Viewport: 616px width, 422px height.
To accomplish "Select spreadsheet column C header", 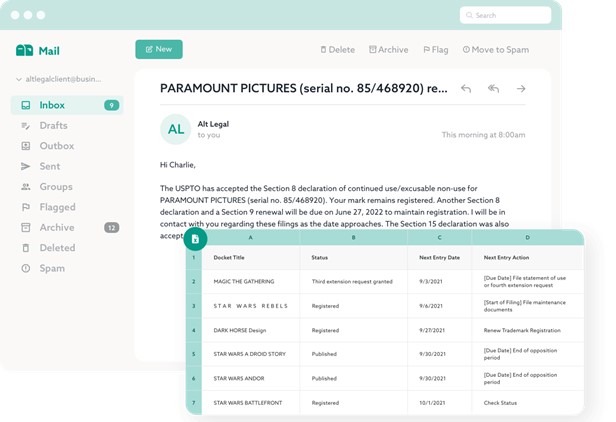I will pos(439,237).
